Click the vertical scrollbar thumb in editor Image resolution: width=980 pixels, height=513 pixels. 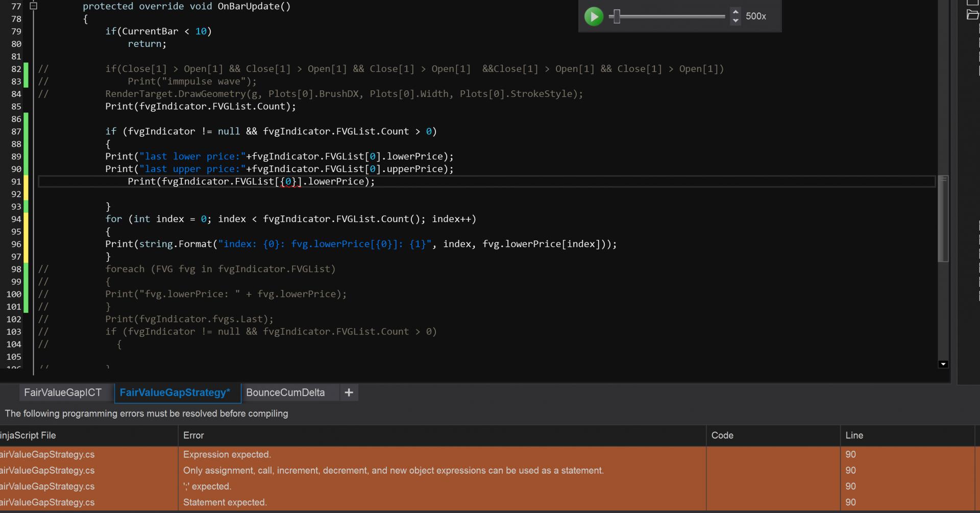[943, 218]
